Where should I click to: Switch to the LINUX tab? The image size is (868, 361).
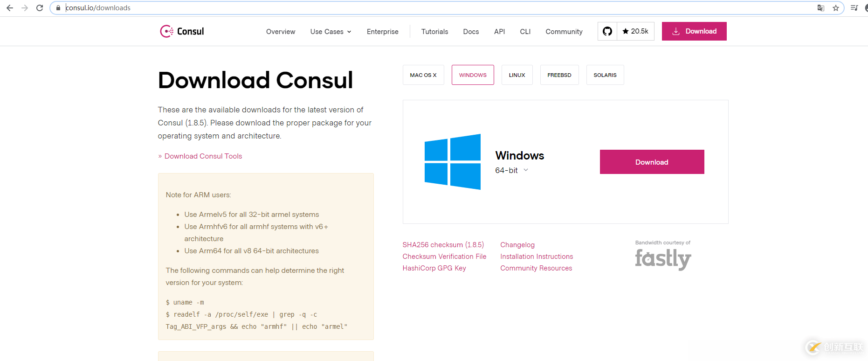click(x=517, y=75)
